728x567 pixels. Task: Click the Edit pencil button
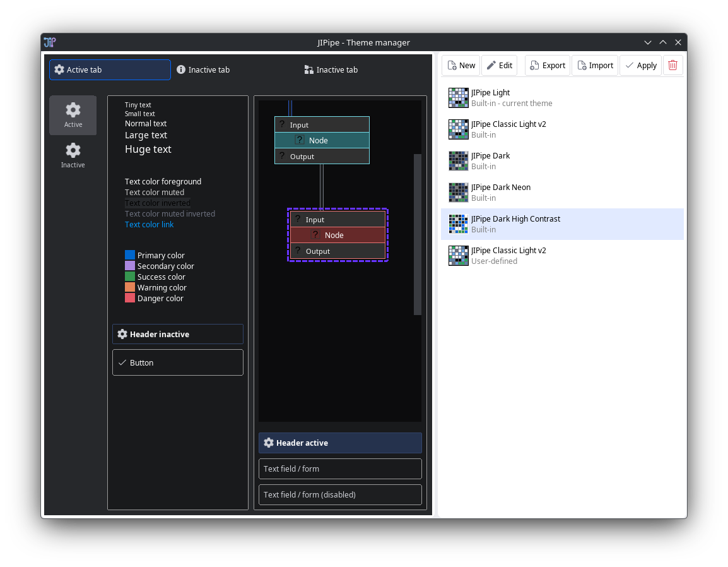(499, 66)
